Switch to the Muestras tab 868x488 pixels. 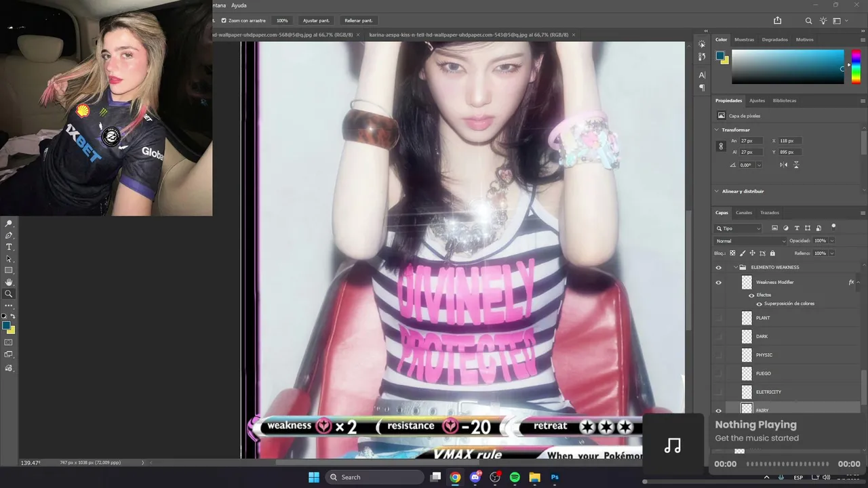point(744,39)
